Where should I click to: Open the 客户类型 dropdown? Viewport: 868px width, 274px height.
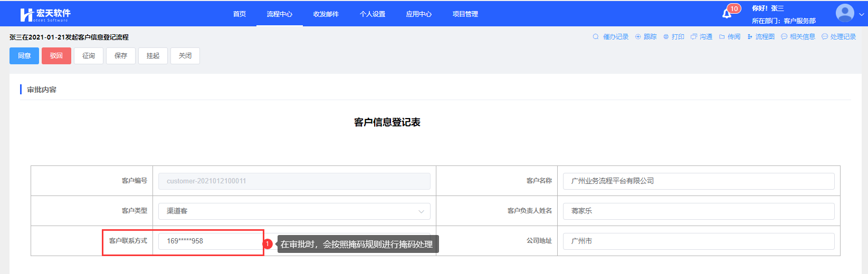coord(294,211)
